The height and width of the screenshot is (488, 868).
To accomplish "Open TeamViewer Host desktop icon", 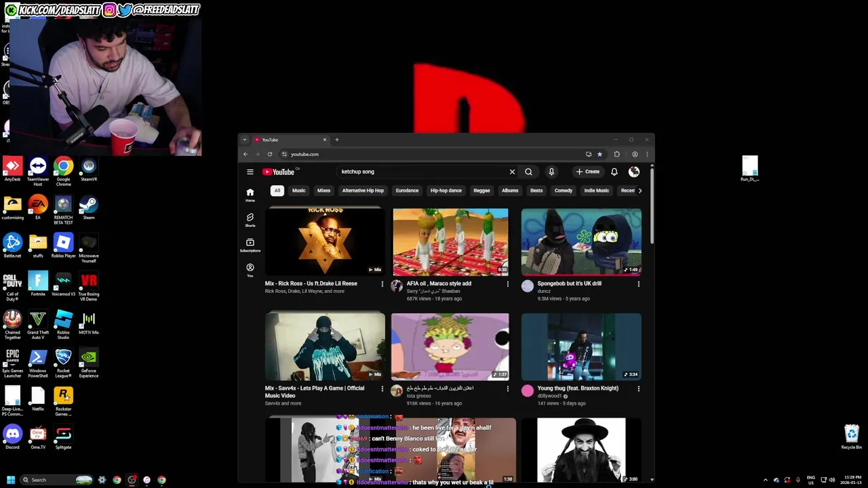I will (x=38, y=171).
